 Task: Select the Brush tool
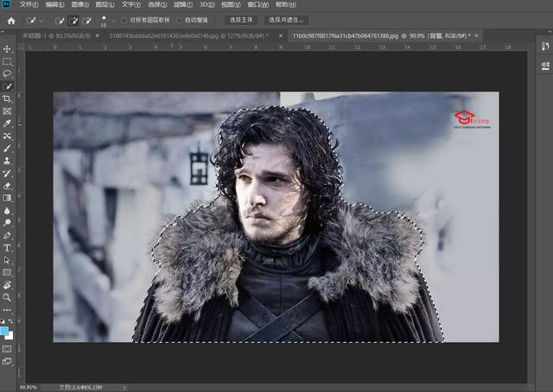pyautogui.click(x=7, y=149)
